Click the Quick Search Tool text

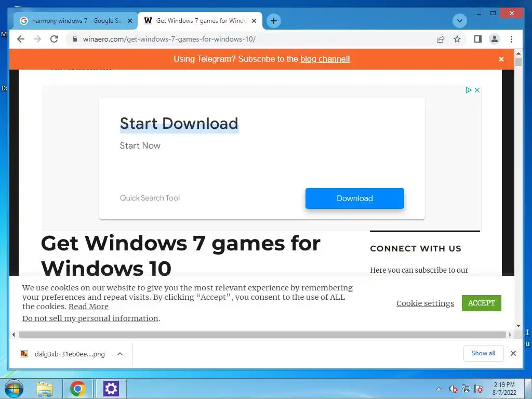(x=150, y=198)
